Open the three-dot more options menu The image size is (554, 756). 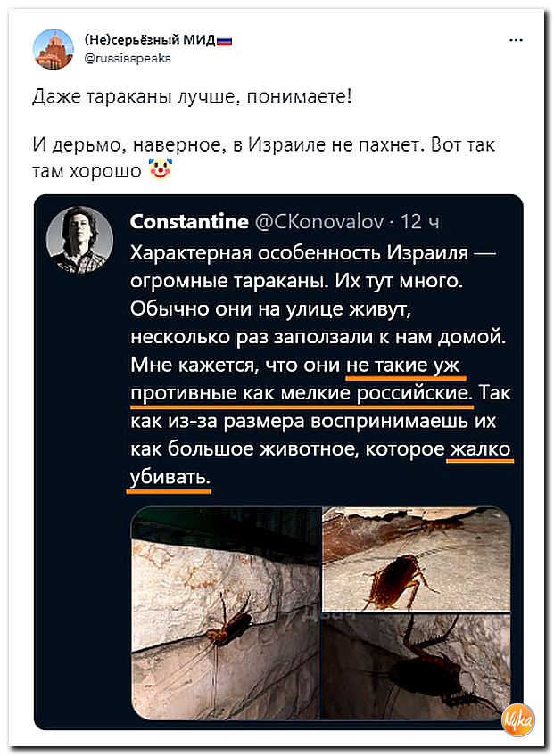pyautogui.click(x=516, y=40)
